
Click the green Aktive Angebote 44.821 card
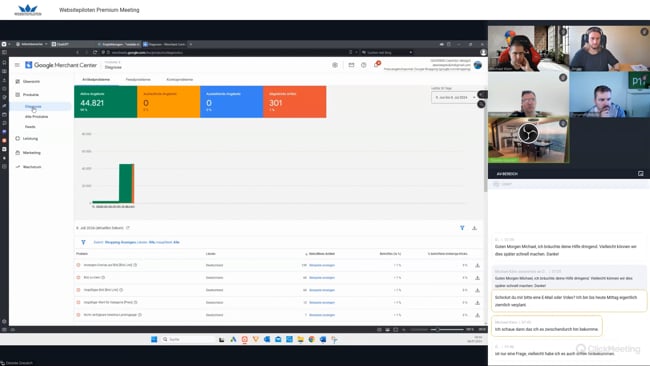[106, 102]
